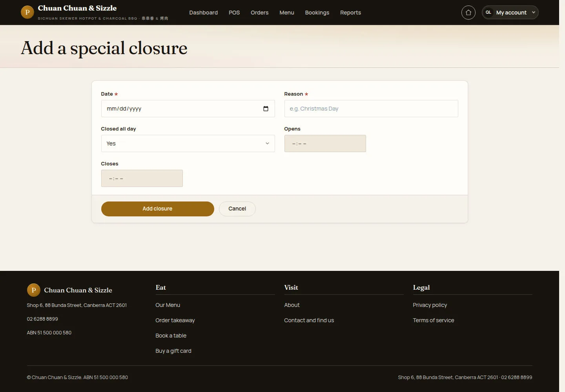Open the My account dropdown
This screenshot has width=565, height=392.
click(510, 13)
